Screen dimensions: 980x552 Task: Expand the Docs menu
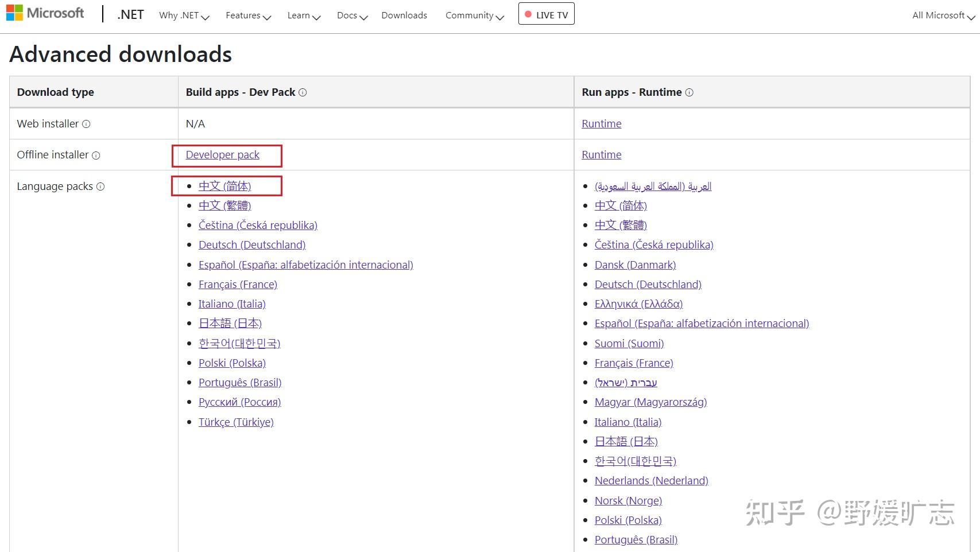(352, 15)
